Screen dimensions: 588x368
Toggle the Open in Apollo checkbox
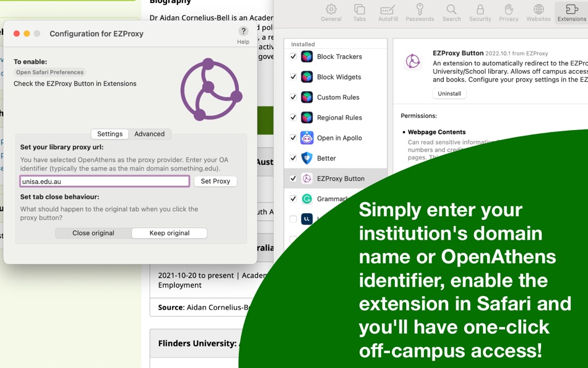pyautogui.click(x=293, y=138)
